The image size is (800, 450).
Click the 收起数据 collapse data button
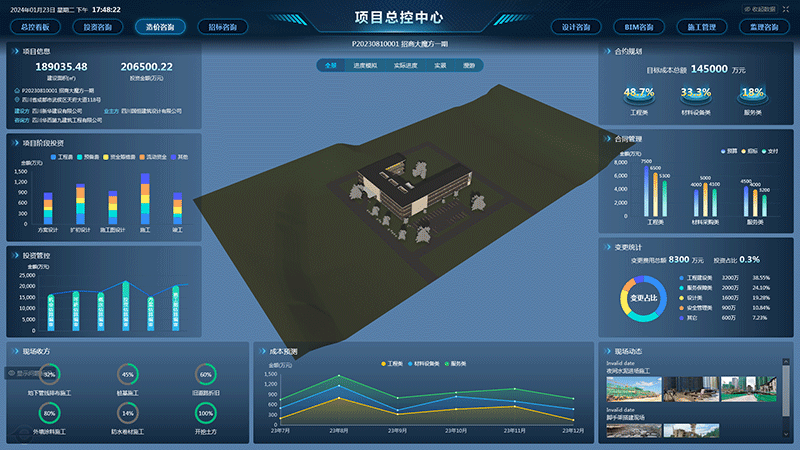point(761,8)
